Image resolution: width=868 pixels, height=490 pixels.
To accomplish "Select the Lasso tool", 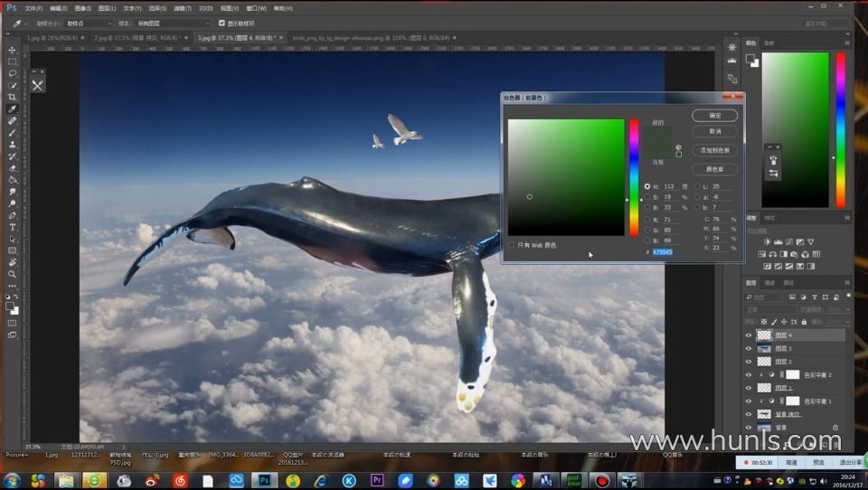I will 12,73.
